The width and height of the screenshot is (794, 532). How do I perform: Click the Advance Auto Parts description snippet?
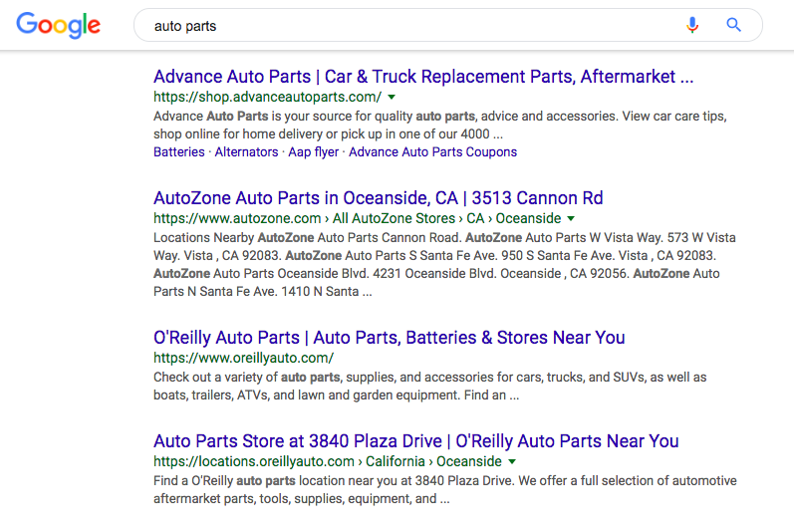(440, 125)
